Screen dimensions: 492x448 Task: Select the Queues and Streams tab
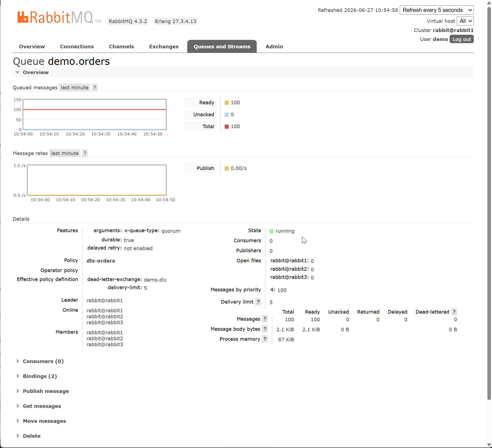[x=222, y=46]
